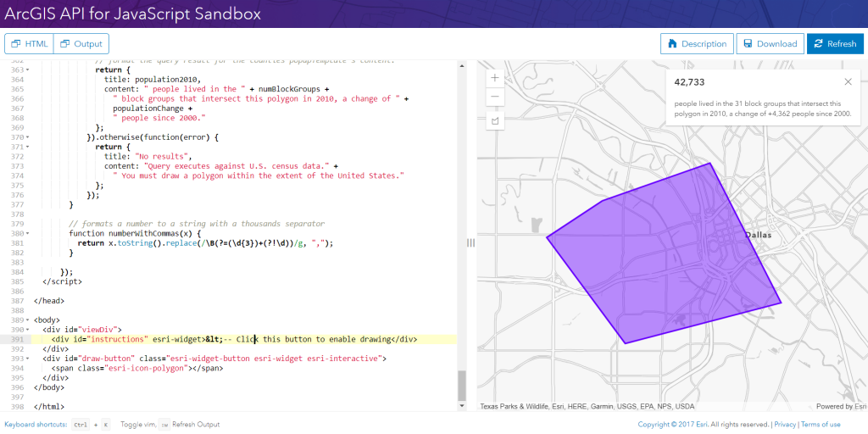Click Refresh Output shortcut text
Viewport: 868px width, 434px height.
(196, 425)
